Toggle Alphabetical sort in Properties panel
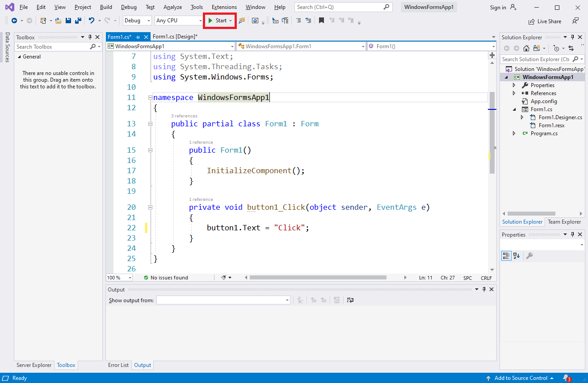The width and height of the screenshot is (588, 383). pyautogui.click(x=517, y=256)
